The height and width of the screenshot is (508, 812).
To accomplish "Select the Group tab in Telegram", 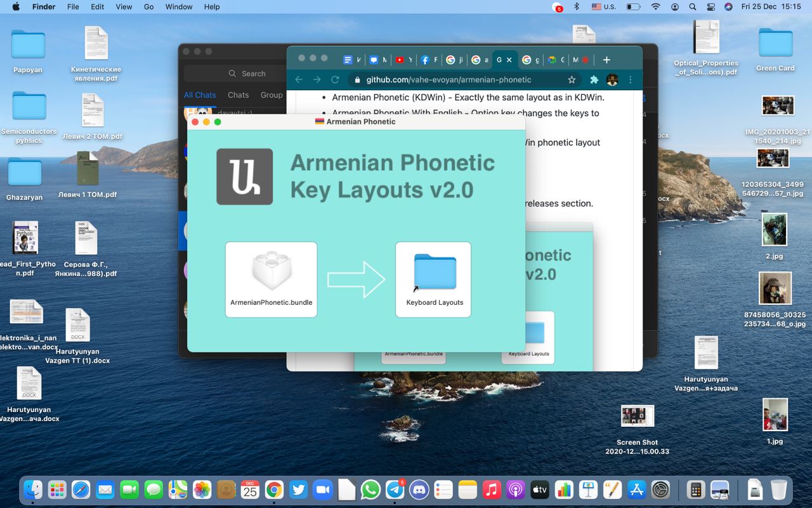I will [x=272, y=95].
